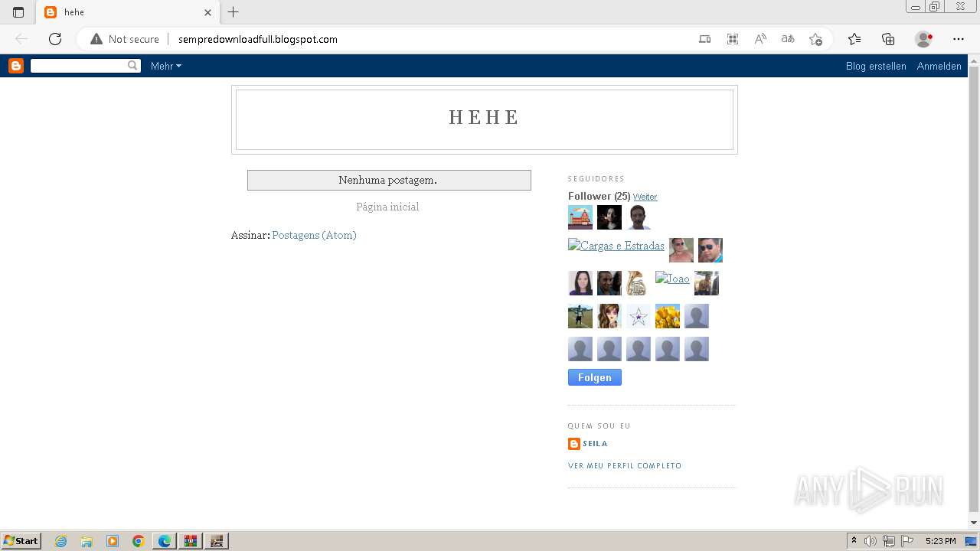Open the Favorites list icon
Image resolution: width=980 pixels, height=551 pixels.
tap(854, 39)
